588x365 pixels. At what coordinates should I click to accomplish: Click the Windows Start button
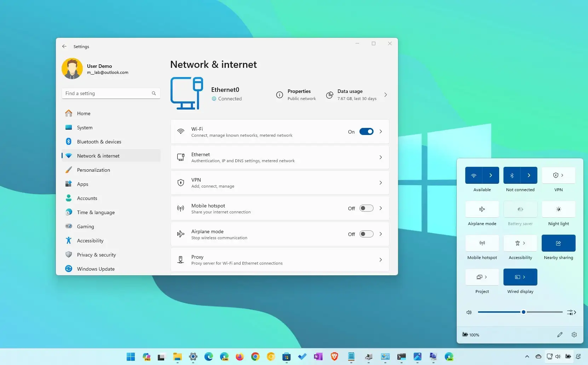coord(131,357)
